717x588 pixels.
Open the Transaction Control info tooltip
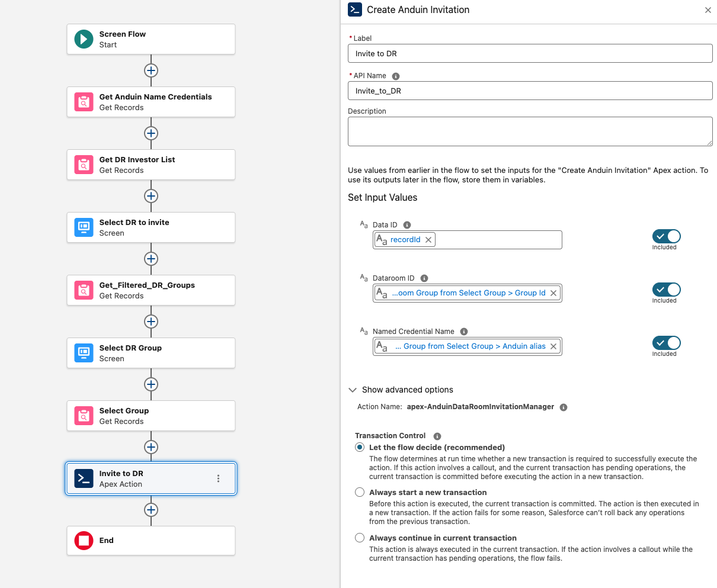(x=437, y=436)
